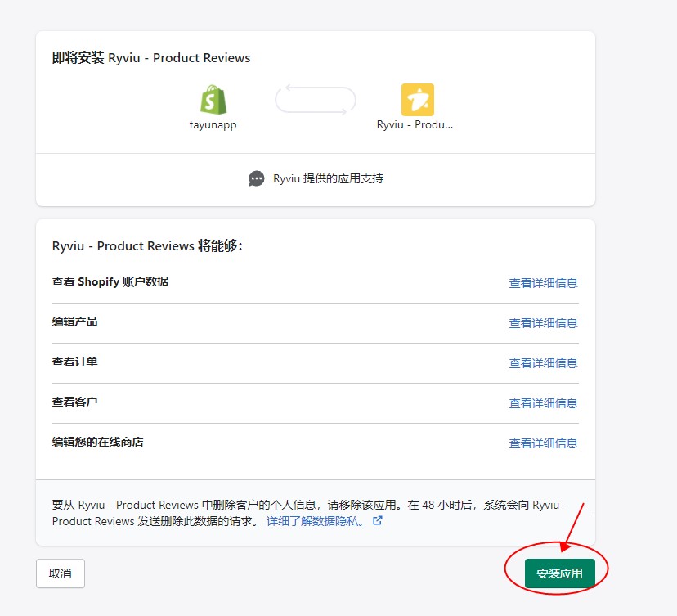Click the external link icon after 详细了解数据隐私
This screenshot has width=677, height=616.
pyautogui.click(x=378, y=520)
